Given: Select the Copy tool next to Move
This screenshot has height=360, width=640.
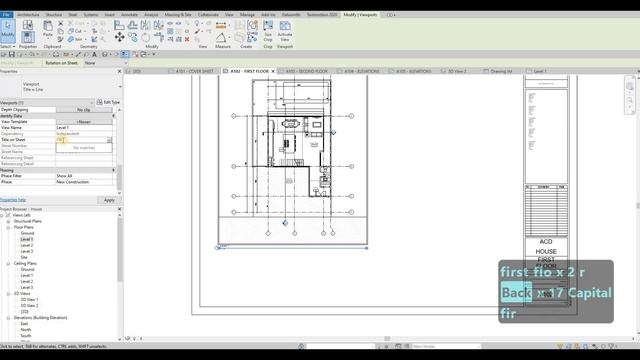Looking at the screenshot, I should pos(133,38).
